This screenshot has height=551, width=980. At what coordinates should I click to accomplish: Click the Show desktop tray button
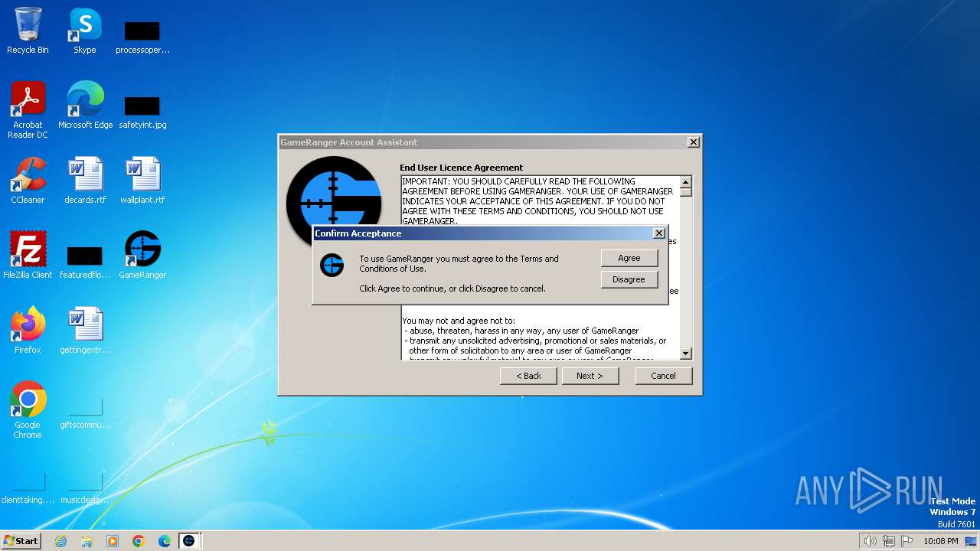[x=972, y=541]
